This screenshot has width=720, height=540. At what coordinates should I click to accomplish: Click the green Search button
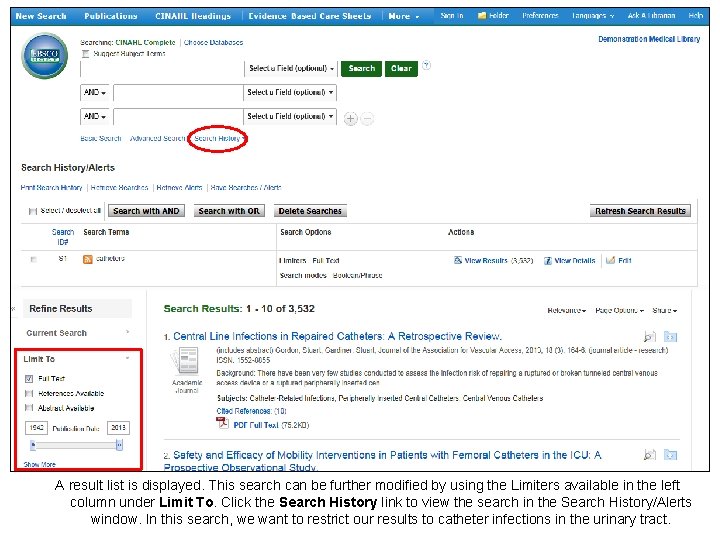click(361, 68)
